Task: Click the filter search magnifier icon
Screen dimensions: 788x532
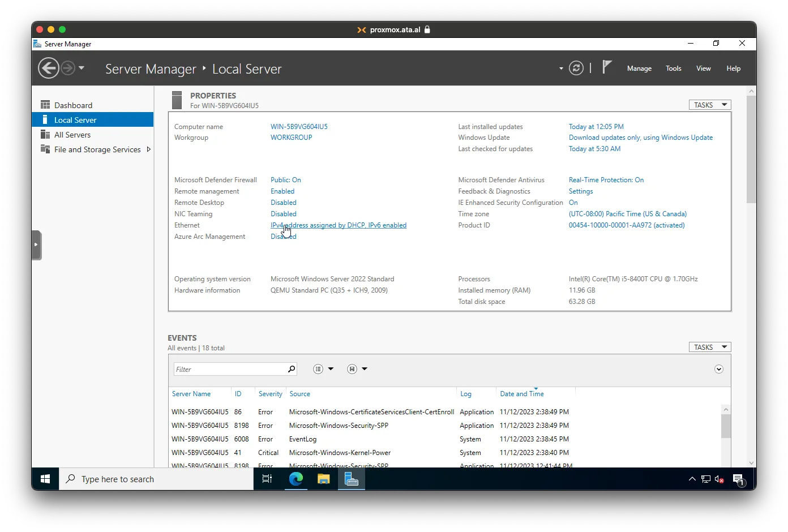Action: click(292, 369)
